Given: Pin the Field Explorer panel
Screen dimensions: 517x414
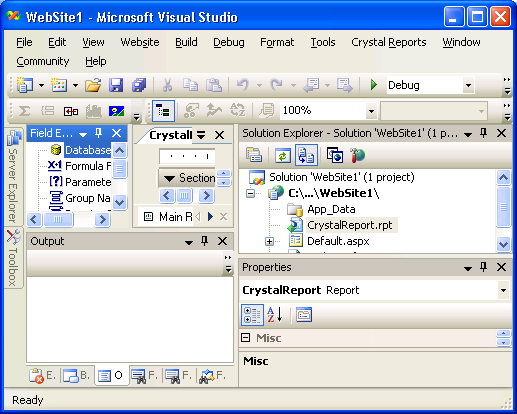Looking at the screenshot, I should click(99, 133).
